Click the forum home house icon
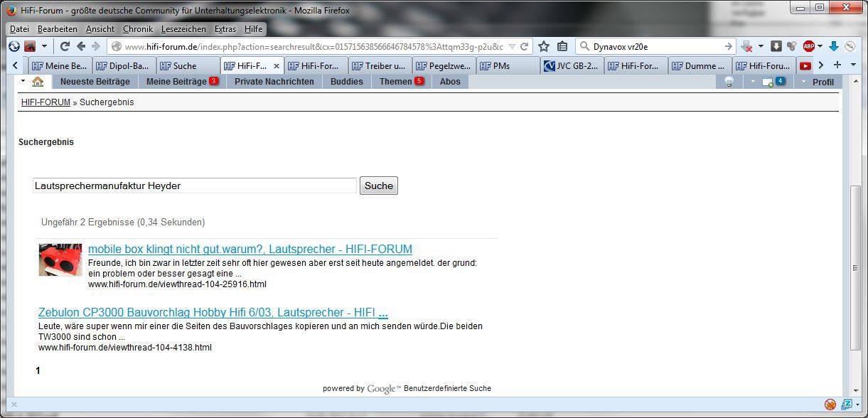 coord(38,82)
